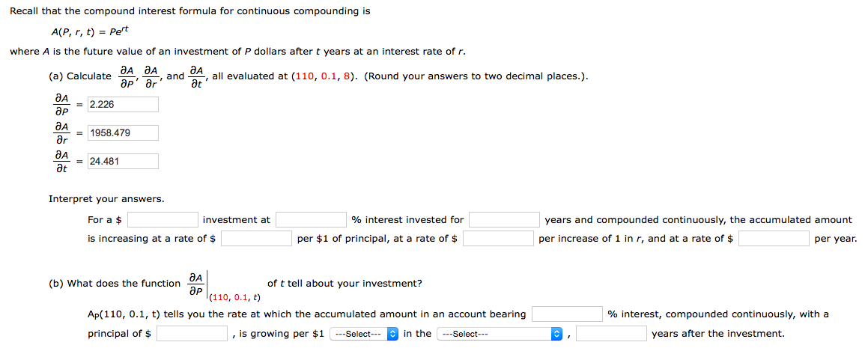Click the "(b) What does the function" label

115,284
